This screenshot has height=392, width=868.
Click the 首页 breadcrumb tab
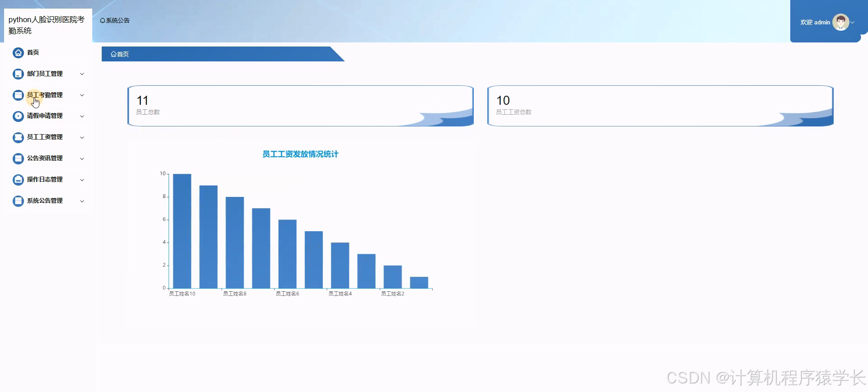222,54
